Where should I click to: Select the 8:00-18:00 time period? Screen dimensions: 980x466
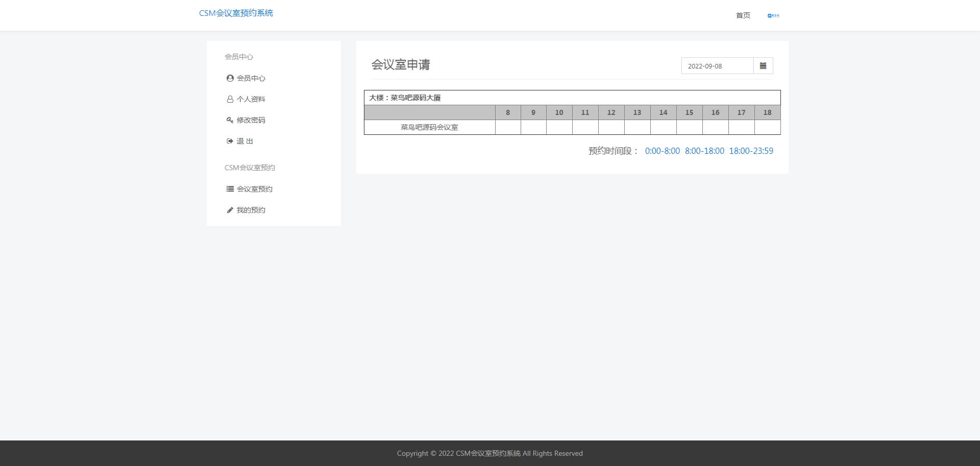point(704,151)
